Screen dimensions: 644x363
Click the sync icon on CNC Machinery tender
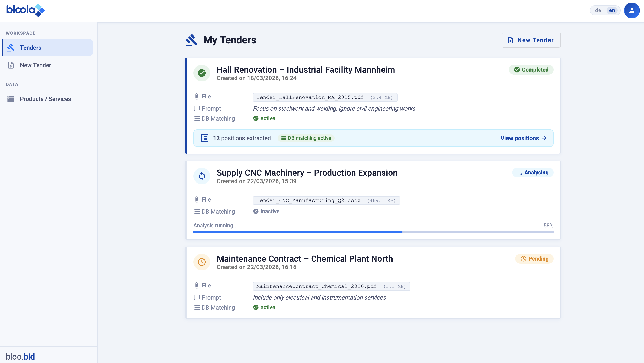[202, 176]
